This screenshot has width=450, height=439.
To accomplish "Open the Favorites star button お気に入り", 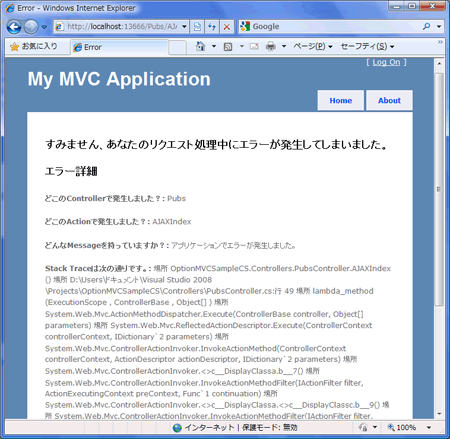I will click(x=34, y=47).
